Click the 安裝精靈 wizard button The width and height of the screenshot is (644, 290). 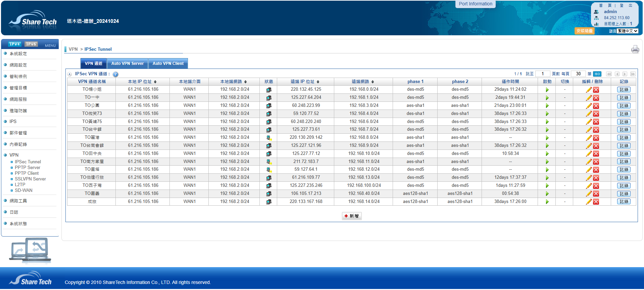click(585, 31)
